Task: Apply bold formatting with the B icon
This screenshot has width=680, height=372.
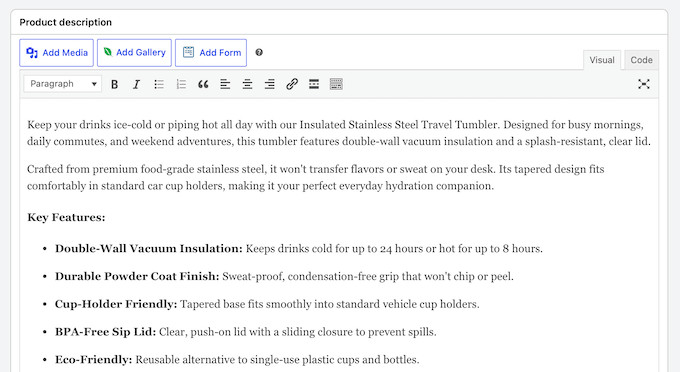Action: (x=114, y=84)
